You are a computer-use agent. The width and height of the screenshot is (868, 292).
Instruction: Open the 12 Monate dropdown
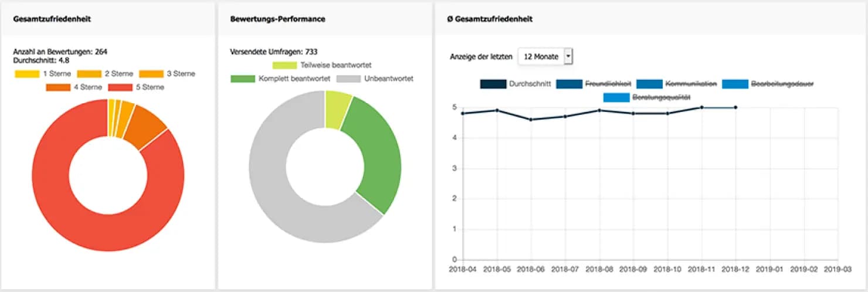[x=545, y=57]
